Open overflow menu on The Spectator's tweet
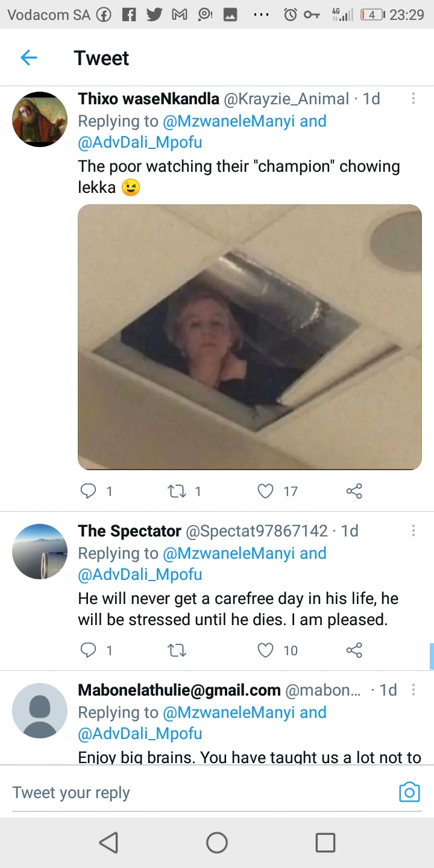434x868 pixels. [x=414, y=530]
